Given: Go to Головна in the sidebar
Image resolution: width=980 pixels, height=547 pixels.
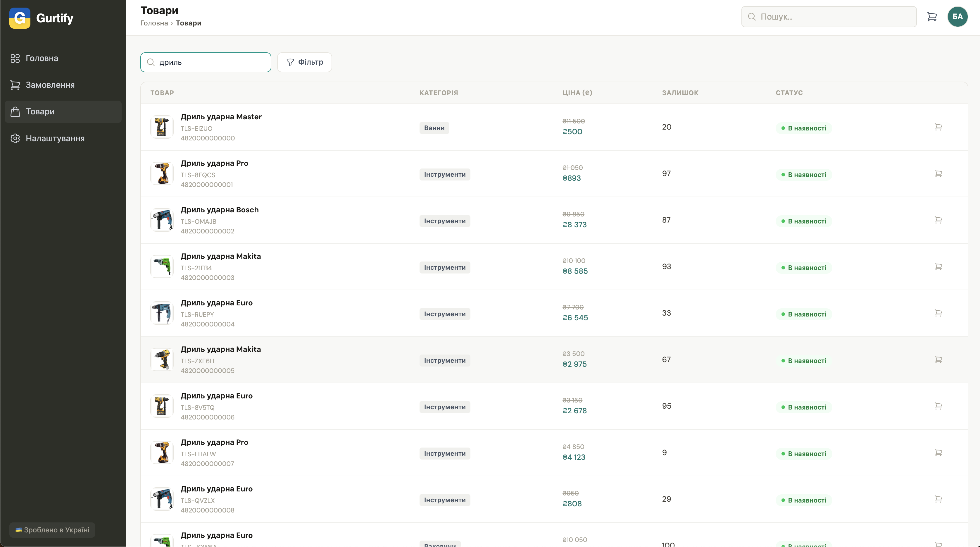Looking at the screenshot, I should (x=42, y=58).
